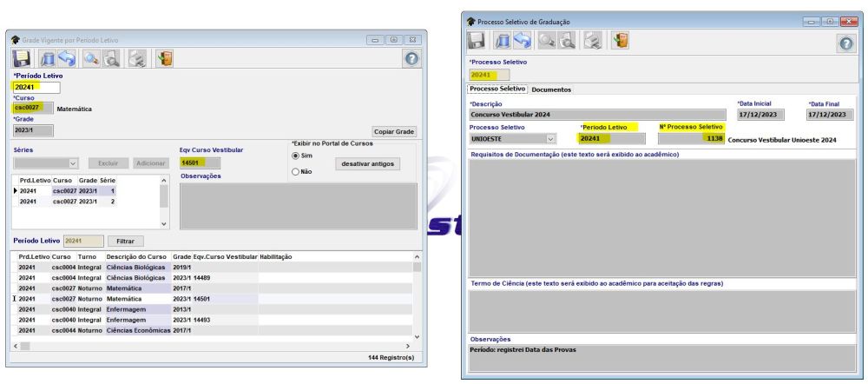Switch to the Documentos tab
The width and height of the screenshot is (868, 384).
[550, 89]
